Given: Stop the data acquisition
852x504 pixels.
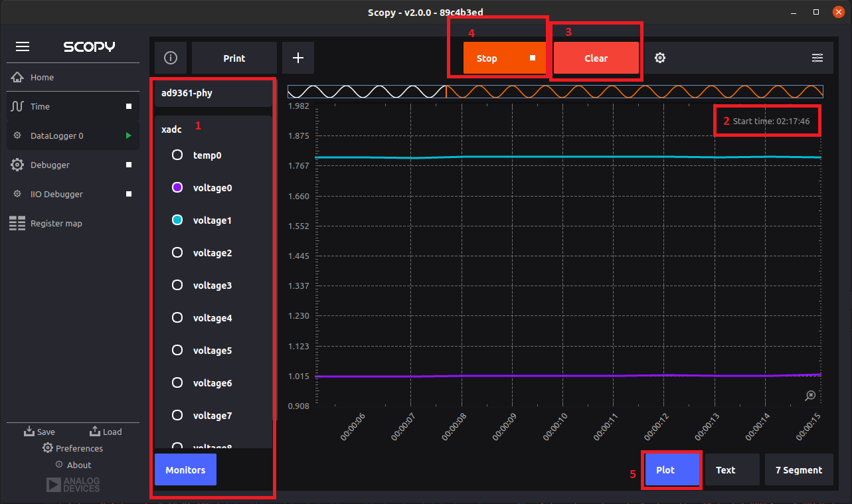Looking at the screenshot, I should tap(505, 58).
